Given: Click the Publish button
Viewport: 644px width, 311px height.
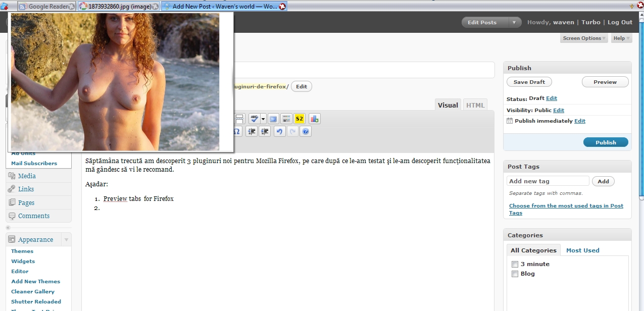Looking at the screenshot, I should (606, 142).
